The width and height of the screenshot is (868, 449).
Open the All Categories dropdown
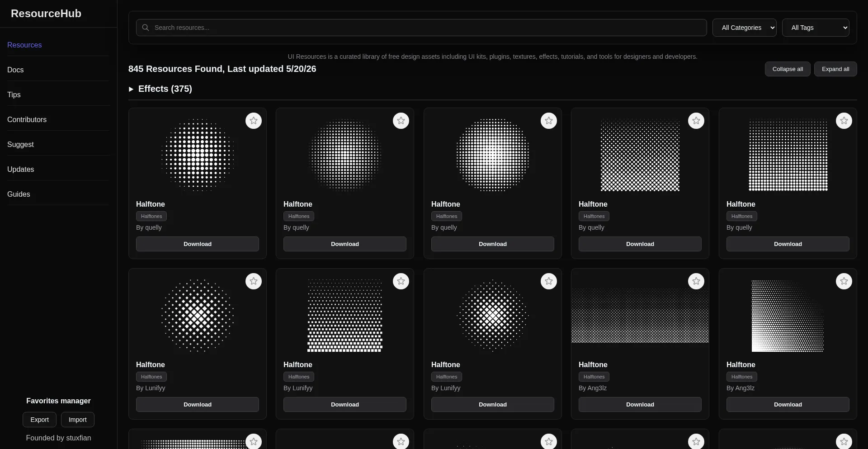click(x=745, y=28)
